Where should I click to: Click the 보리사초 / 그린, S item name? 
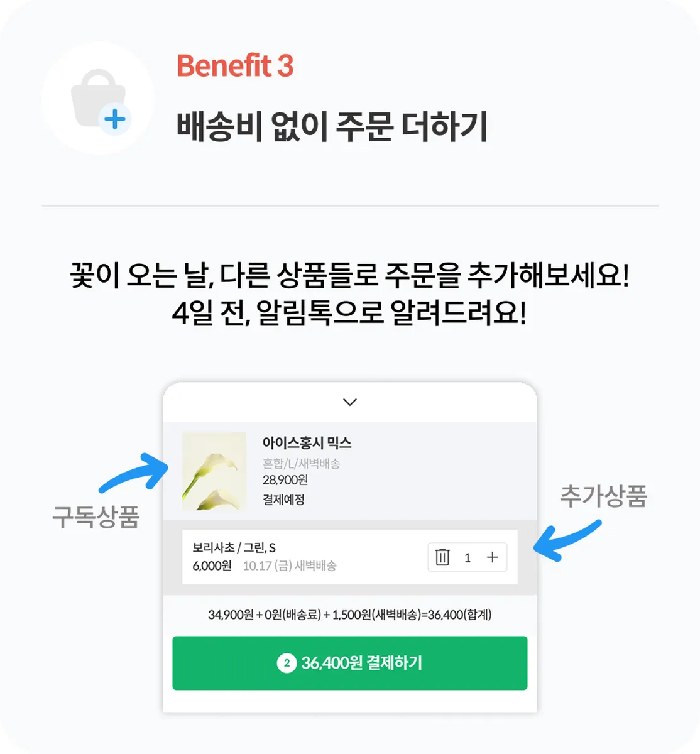(x=234, y=547)
